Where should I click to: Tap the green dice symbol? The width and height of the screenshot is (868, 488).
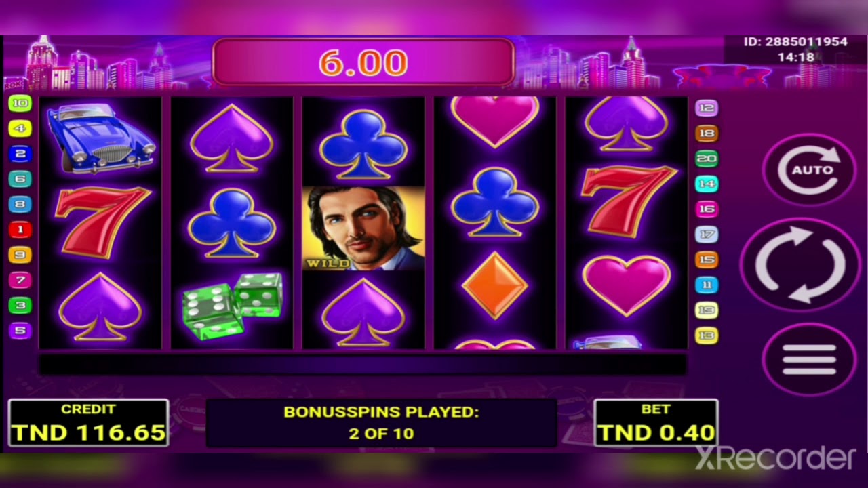pos(233,306)
